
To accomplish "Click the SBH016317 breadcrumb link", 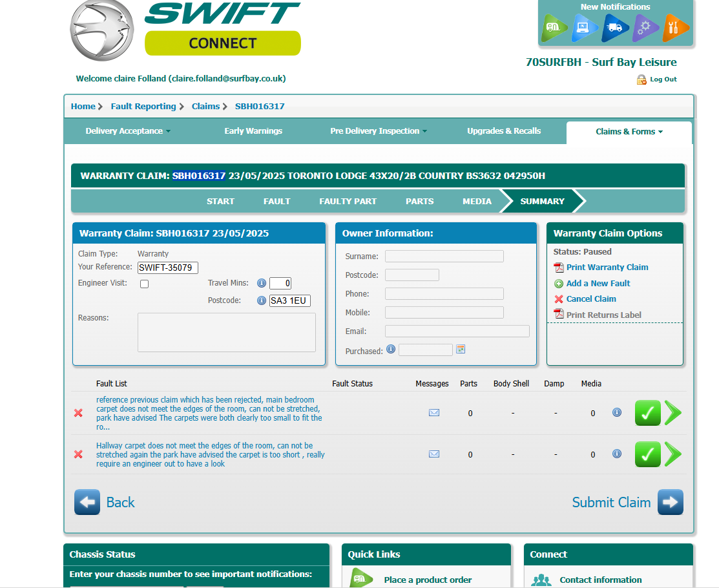I will point(260,107).
